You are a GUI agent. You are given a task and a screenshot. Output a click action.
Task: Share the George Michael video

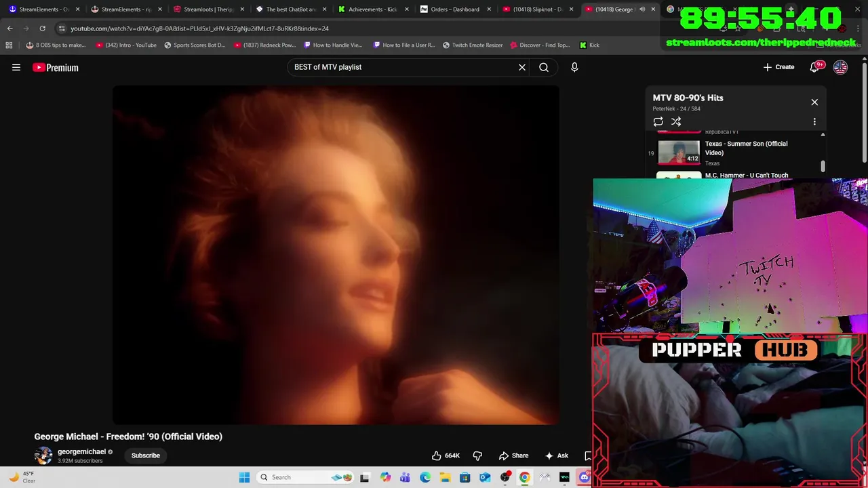tap(513, 455)
